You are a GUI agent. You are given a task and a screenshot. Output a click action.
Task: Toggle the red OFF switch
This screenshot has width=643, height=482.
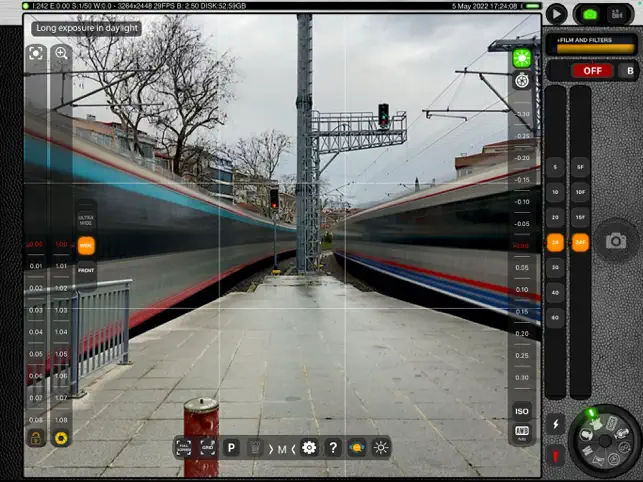click(592, 71)
